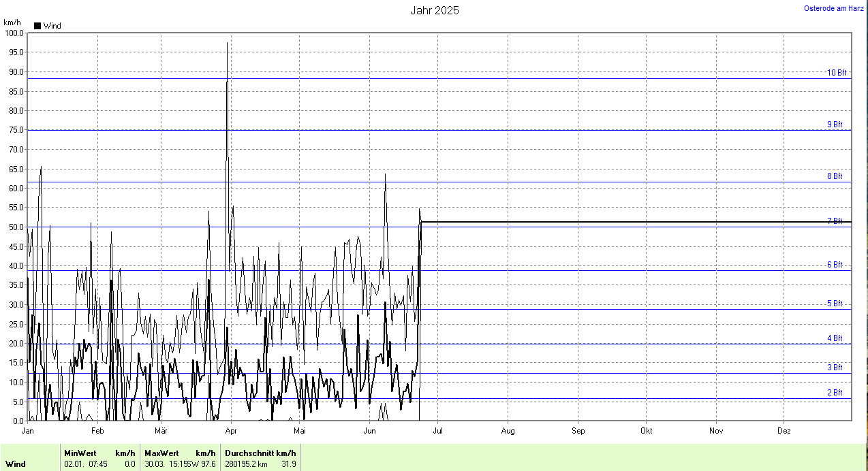Screen dimensions: 868x471
Task: Select the Apr month axis label
Action: pyautogui.click(x=230, y=431)
